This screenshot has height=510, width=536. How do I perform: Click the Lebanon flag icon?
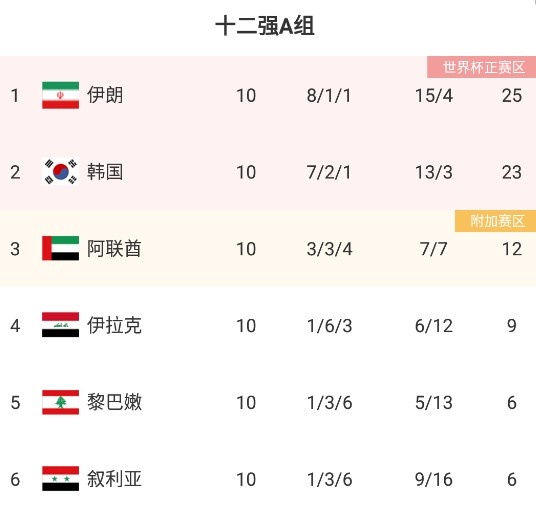(61, 402)
